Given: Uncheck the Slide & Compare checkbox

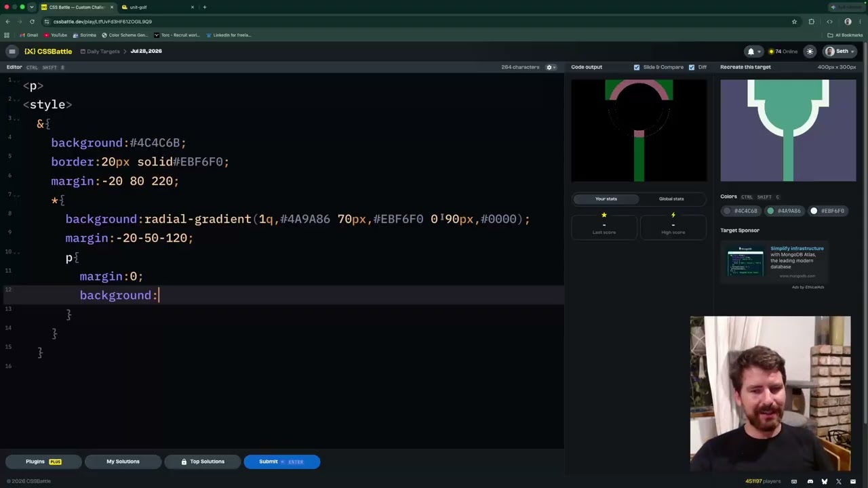Looking at the screenshot, I should click(637, 67).
